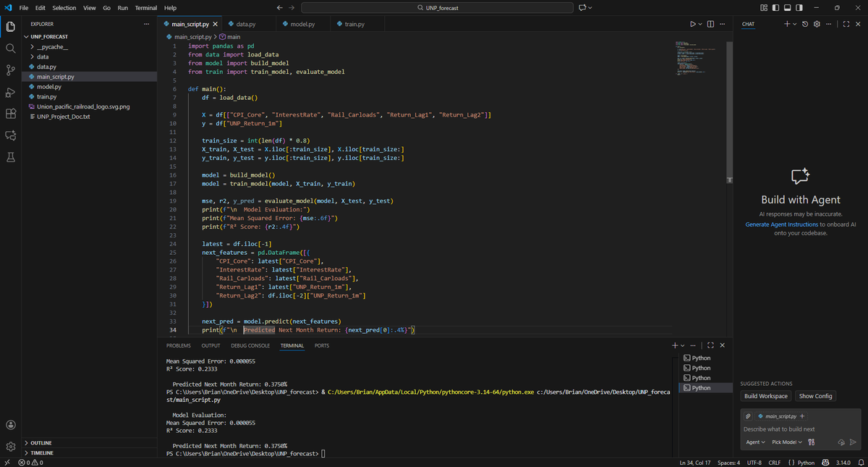Go back with the left arrow

(280, 7)
